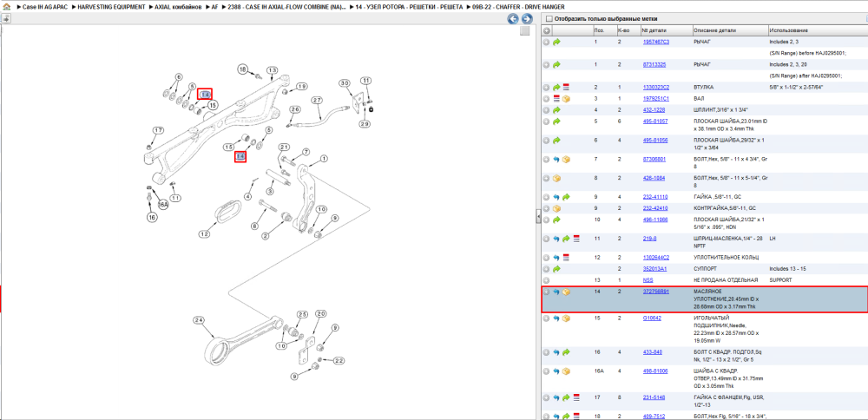
Task: Go to the catalog home icon
Action: tap(6, 7)
